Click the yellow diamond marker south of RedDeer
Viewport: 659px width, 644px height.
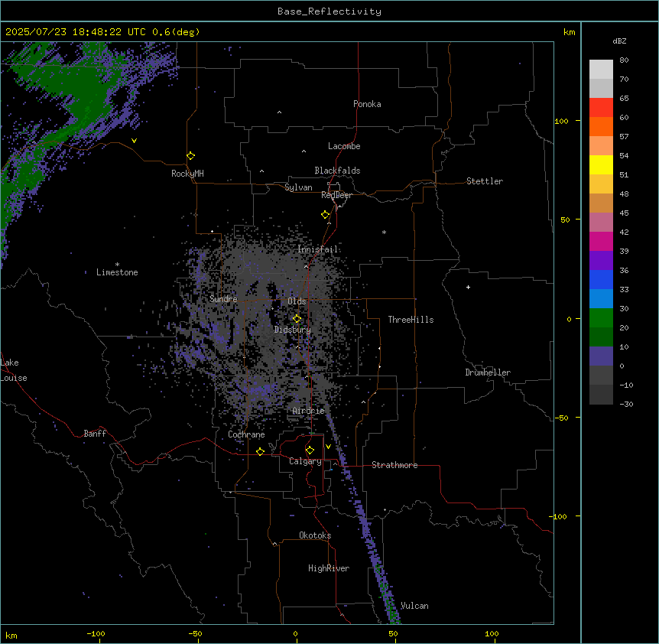click(x=325, y=215)
